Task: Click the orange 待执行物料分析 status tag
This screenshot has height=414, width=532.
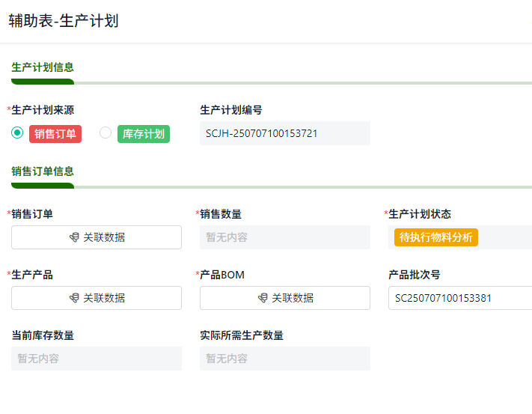Action: 436,237
